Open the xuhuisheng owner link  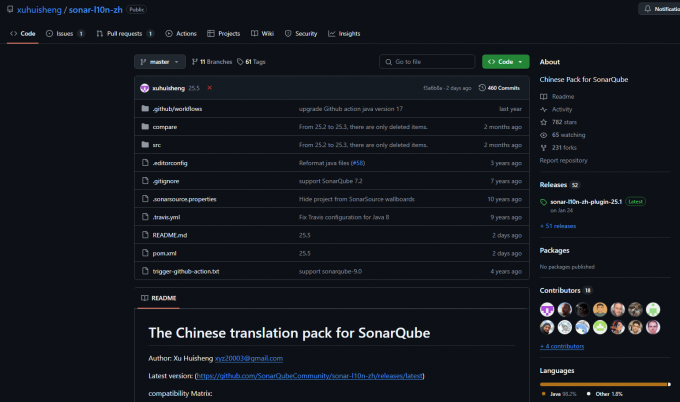click(39, 10)
